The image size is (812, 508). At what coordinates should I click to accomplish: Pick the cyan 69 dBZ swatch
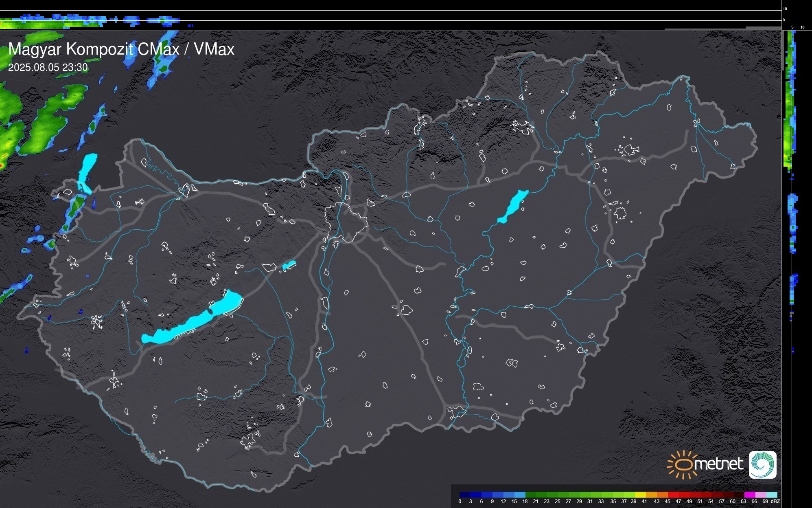point(772,495)
